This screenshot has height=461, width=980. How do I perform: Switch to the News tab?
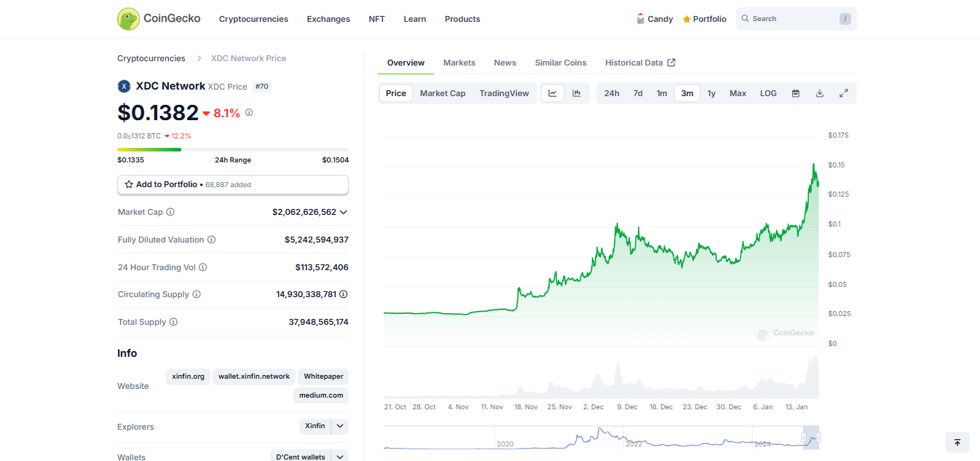[505, 63]
